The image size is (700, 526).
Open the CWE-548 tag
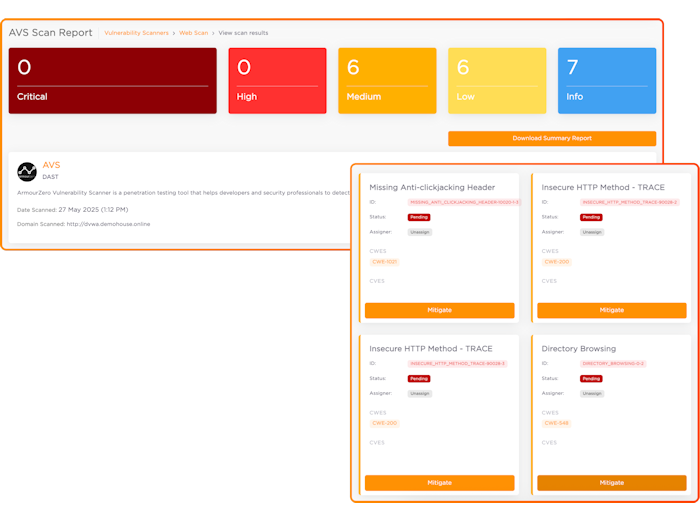point(556,423)
